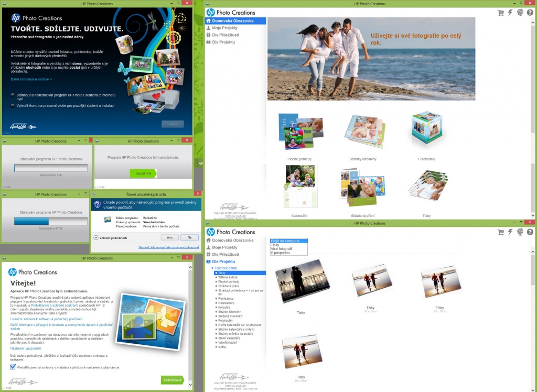
Task: Choose the Tisky option in the category dropdown
Action: (x=275, y=245)
